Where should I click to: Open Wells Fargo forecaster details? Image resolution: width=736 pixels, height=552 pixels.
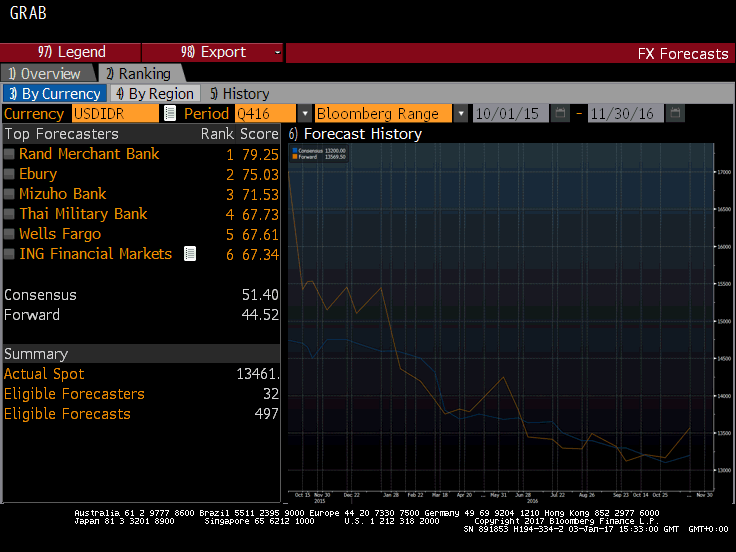(60, 234)
